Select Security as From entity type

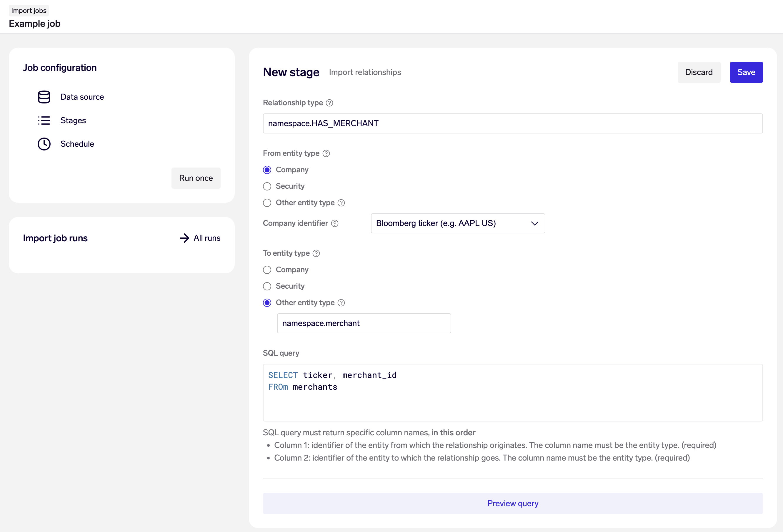pyautogui.click(x=267, y=186)
